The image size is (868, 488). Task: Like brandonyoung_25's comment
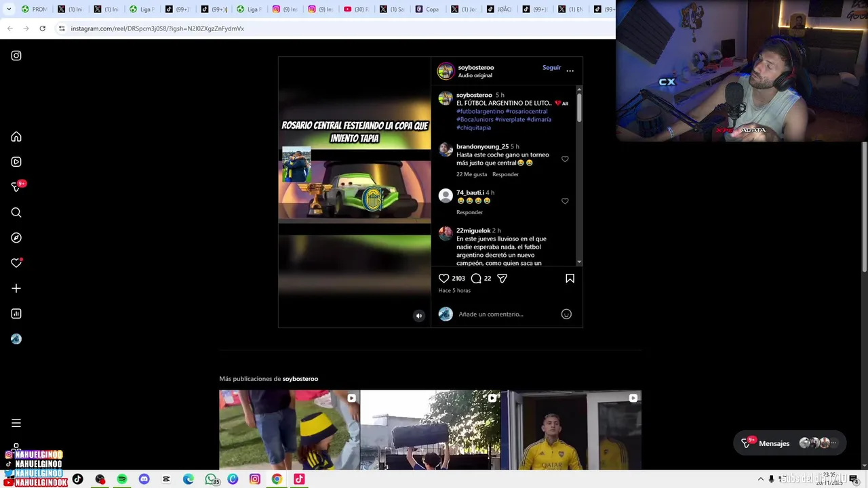[565, 159]
